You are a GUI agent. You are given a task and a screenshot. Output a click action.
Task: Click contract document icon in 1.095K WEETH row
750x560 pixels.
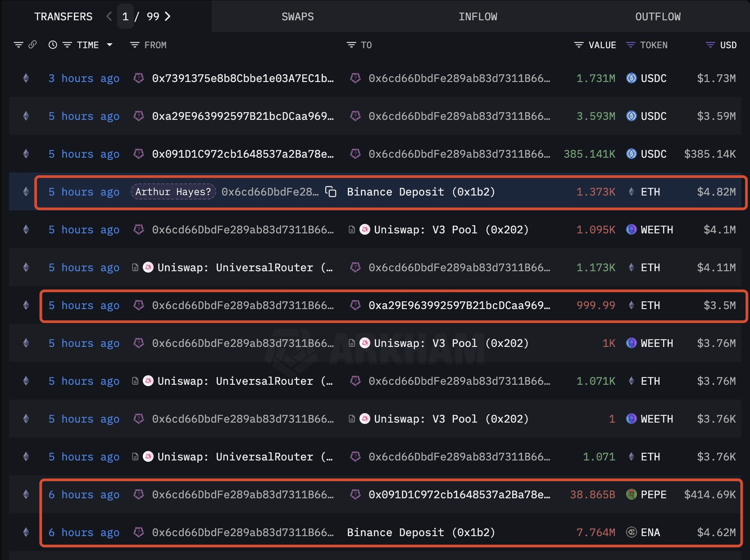352,230
